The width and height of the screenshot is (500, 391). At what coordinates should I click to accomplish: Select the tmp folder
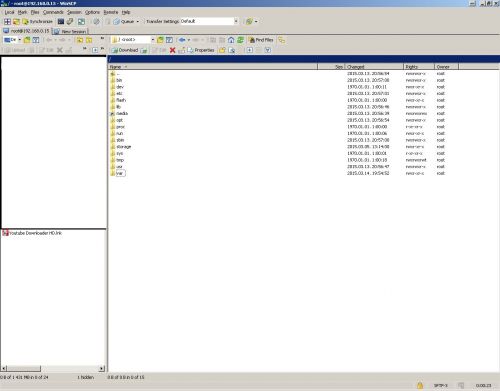120,160
